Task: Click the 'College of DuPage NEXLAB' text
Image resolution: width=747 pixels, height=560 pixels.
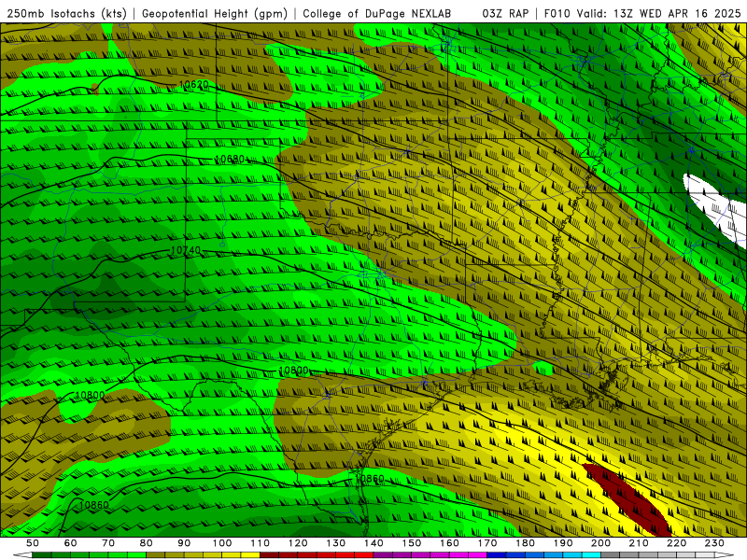Action: (377, 14)
